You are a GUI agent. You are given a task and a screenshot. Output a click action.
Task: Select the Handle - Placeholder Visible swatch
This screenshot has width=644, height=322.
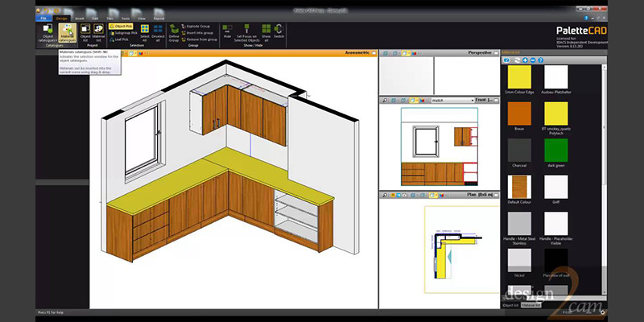point(556,224)
